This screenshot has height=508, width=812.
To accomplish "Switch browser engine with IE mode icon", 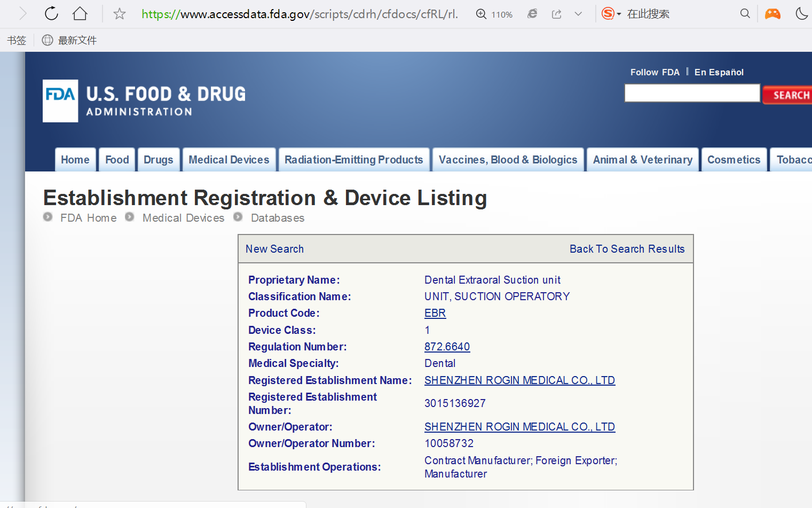I will tap(532, 14).
